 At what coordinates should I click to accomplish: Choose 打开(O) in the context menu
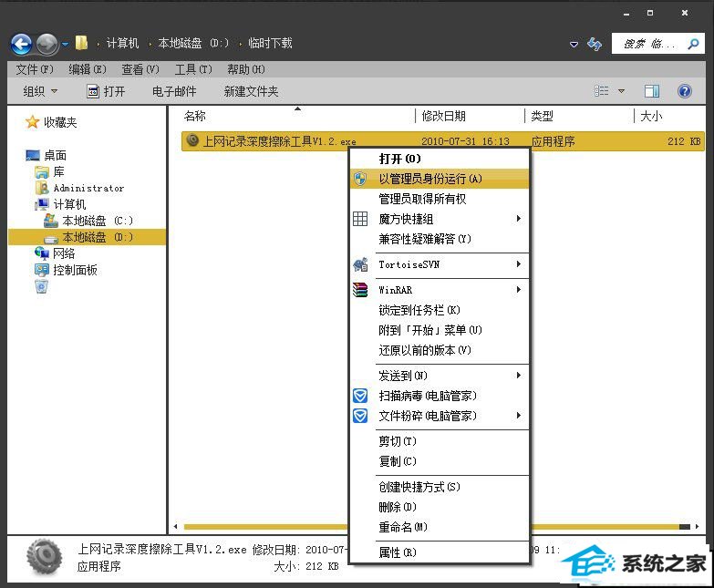pos(439,159)
